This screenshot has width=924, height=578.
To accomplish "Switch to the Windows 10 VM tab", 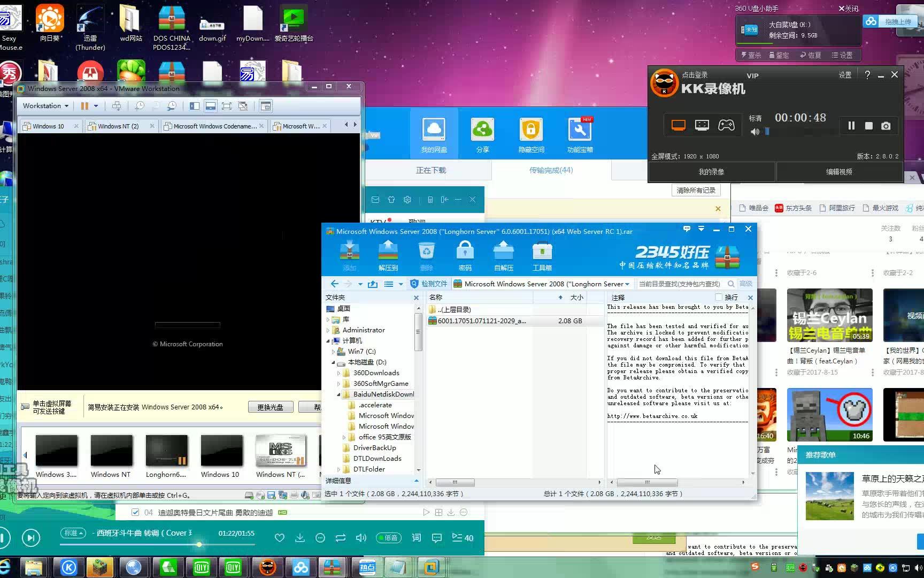I will 48,126.
